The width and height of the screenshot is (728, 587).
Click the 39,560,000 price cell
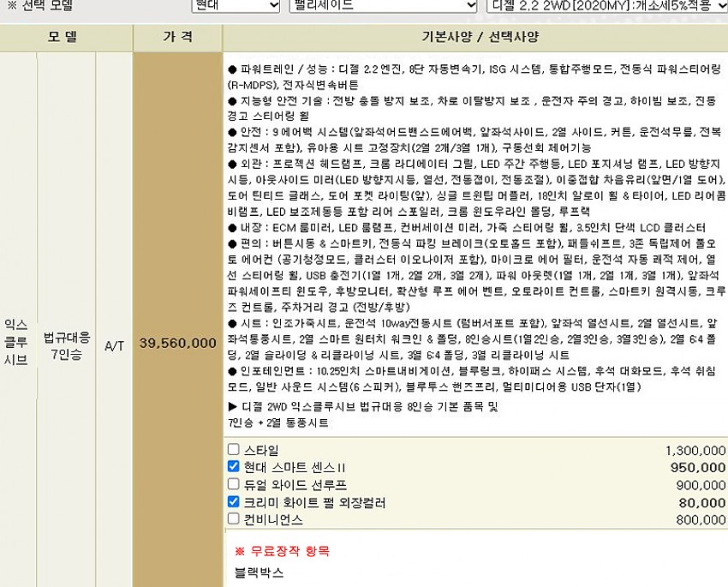coord(178,343)
